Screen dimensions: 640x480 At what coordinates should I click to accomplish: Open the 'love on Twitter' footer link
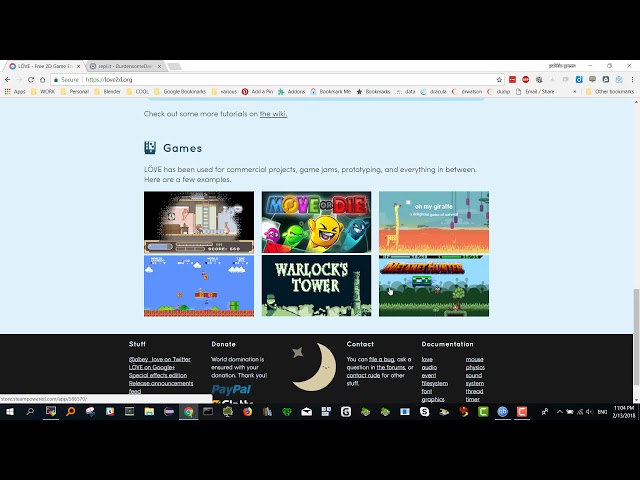[160, 359]
